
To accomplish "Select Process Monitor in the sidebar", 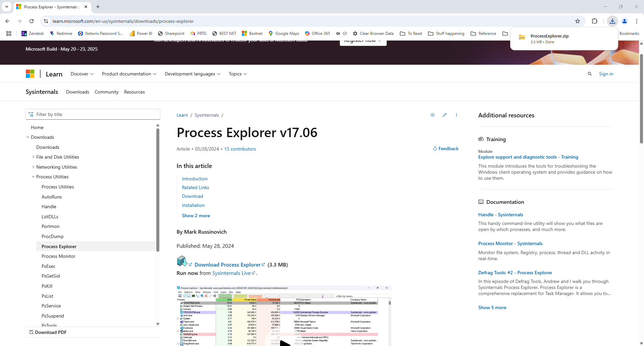I will click(58, 256).
